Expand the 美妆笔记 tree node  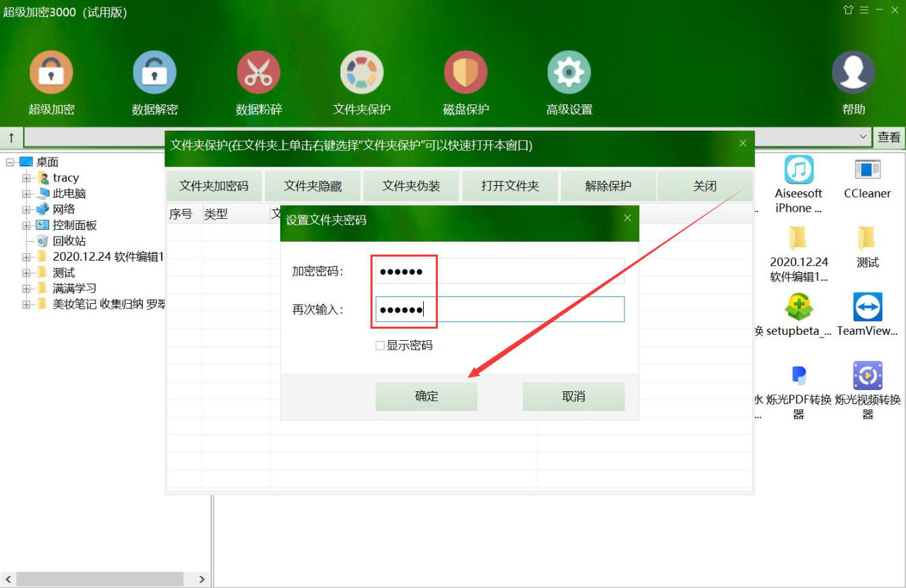(26, 304)
